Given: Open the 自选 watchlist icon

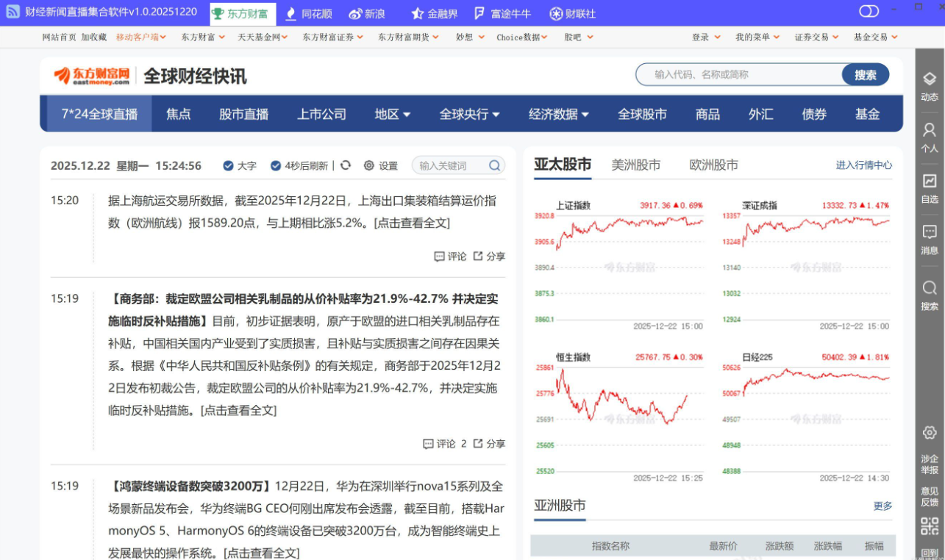Looking at the screenshot, I should click(929, 181).
